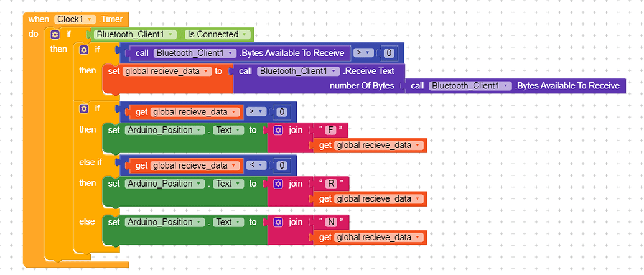Open gear on the join block containing R
Image resolution: width=644 pixels, height=275 pixels.
click(278, 184)
